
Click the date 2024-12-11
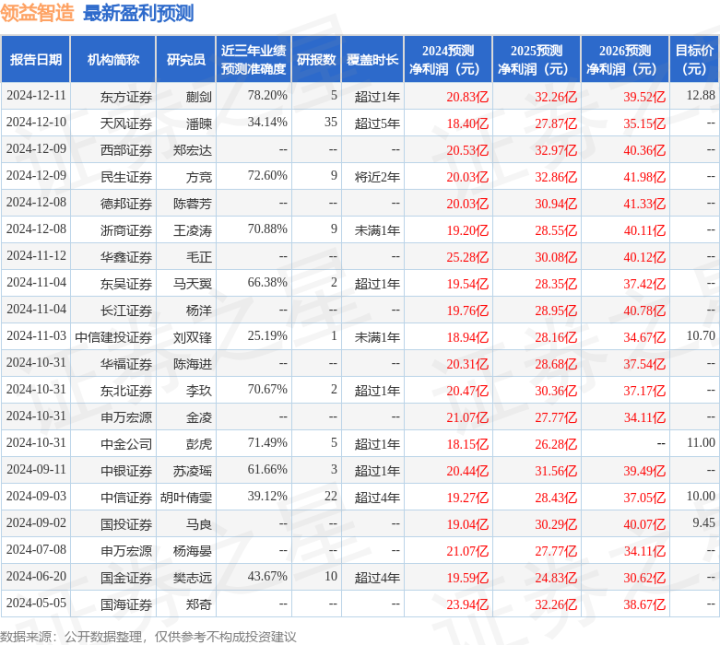[36, 95]
